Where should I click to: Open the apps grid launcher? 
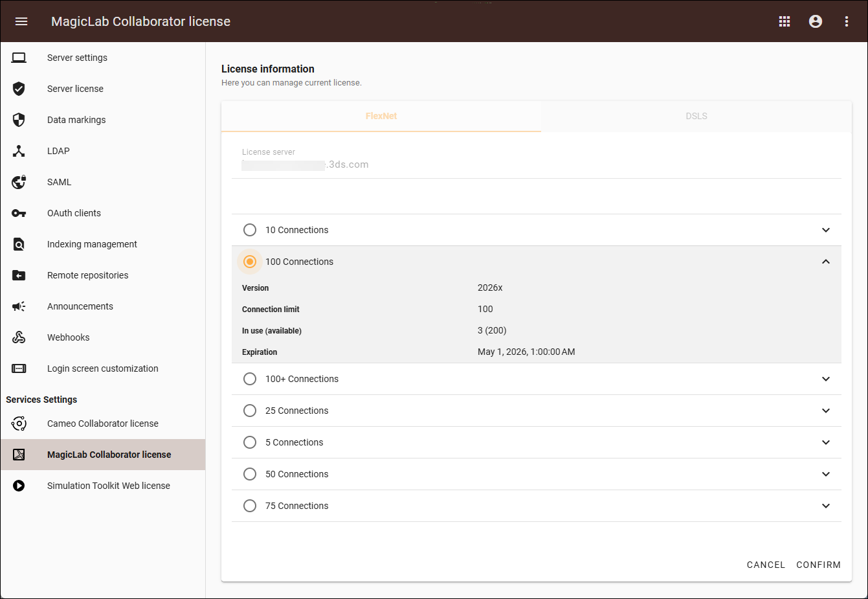785,21
